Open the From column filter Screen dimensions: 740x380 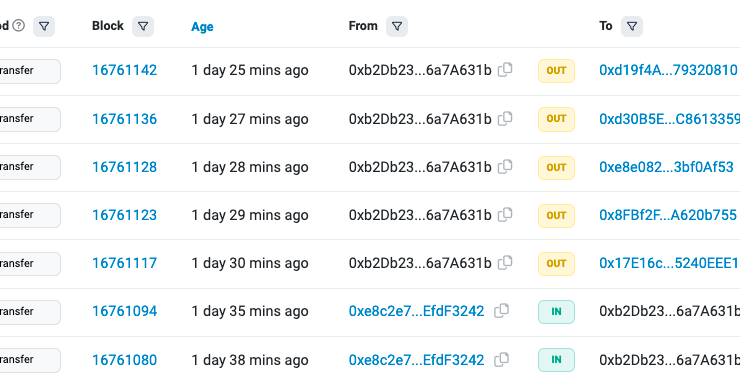click(397, 26)
